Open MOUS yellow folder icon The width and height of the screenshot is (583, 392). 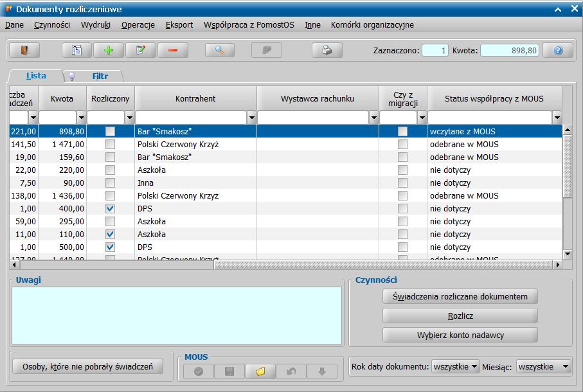(x=260, y=371)
